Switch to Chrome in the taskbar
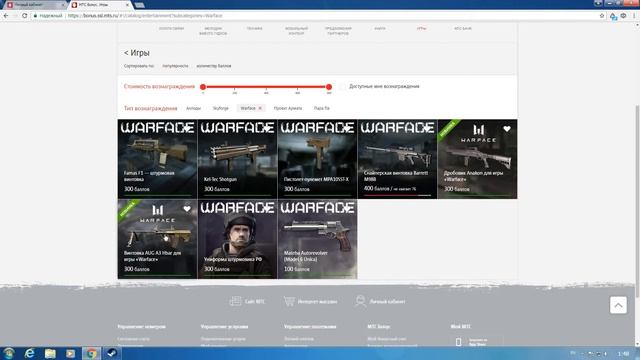 tap(91, 353)
